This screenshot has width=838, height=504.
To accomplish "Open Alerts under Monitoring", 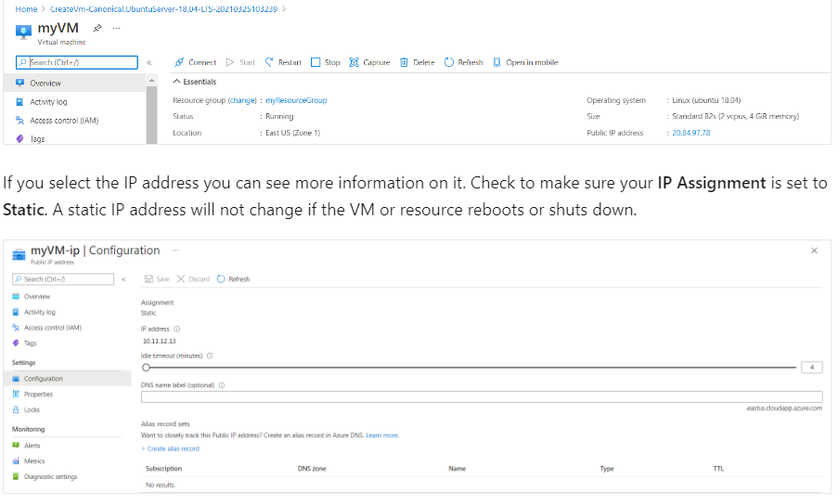I will click(x=32, y=446).
